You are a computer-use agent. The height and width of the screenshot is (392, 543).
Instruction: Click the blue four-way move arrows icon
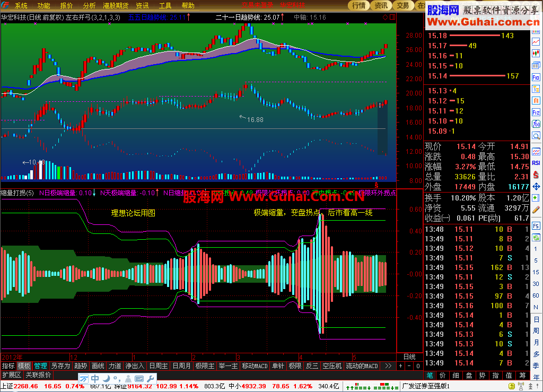pyautogui.click(x=536, y=187)
